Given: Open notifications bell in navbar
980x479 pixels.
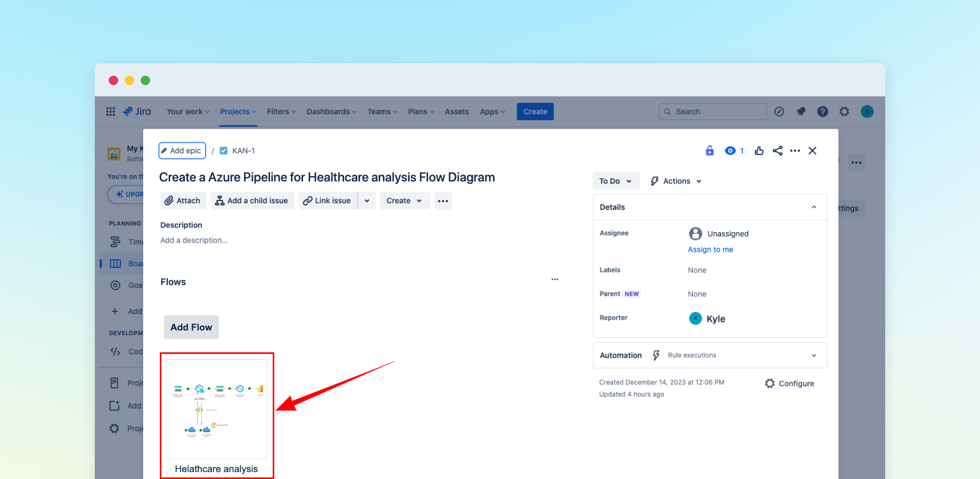Looking at the screenshot, I should [x=801, y=112].
